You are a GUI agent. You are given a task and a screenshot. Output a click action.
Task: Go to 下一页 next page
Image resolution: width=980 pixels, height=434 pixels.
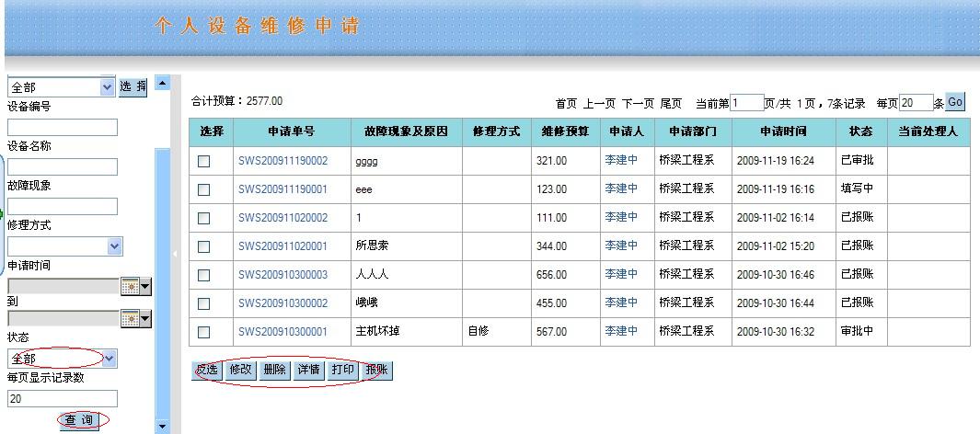(x=639, y=104)
